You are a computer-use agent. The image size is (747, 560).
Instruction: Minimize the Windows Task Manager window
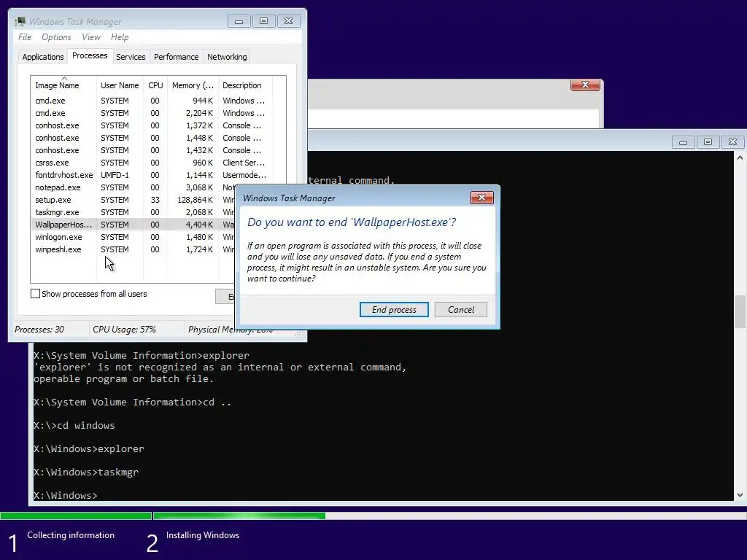click(x=239, y=21)
